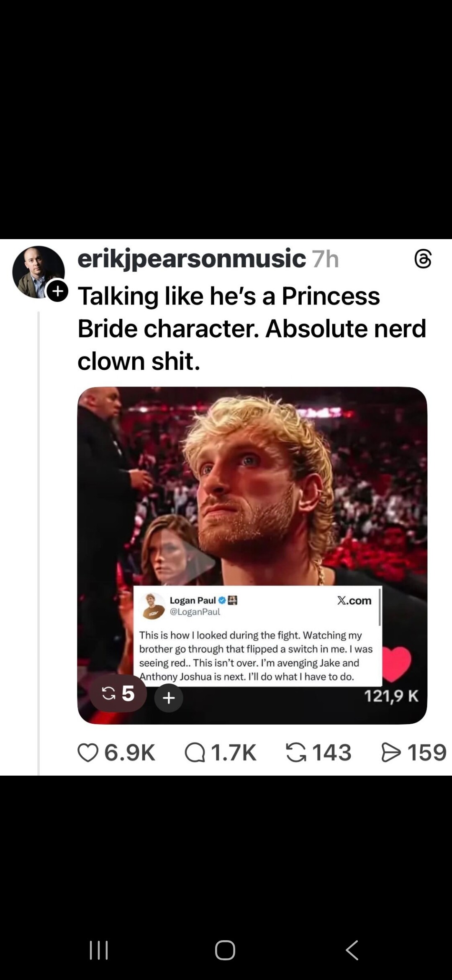Like the post with heart icon

tap(88, 752)
